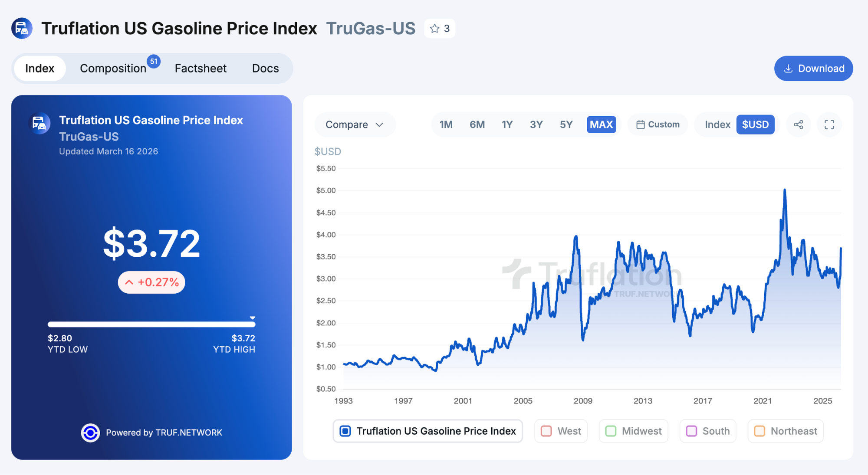This screenshot has height=475, width=868.
Task: Click the YTD low-high range bar
Action: [151, 324]
